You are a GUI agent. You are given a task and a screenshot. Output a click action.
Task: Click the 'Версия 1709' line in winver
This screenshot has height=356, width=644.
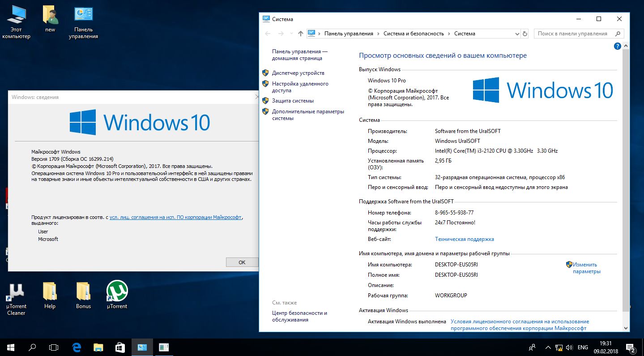point(72,159)
